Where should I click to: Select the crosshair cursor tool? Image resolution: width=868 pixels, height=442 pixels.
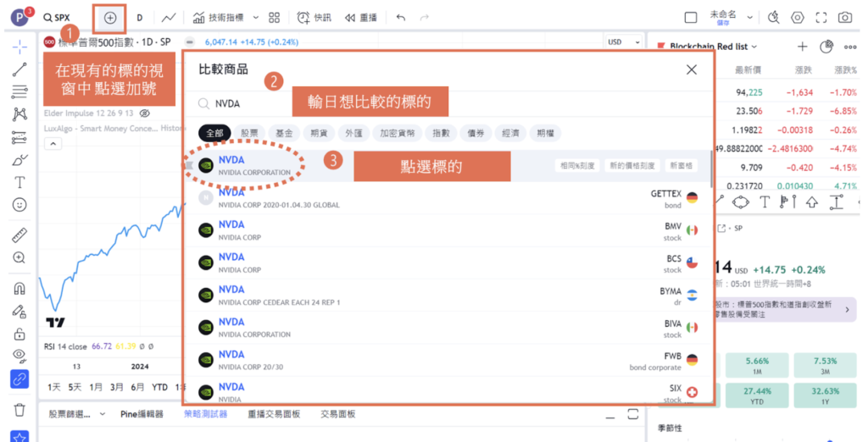coord(19,47)
